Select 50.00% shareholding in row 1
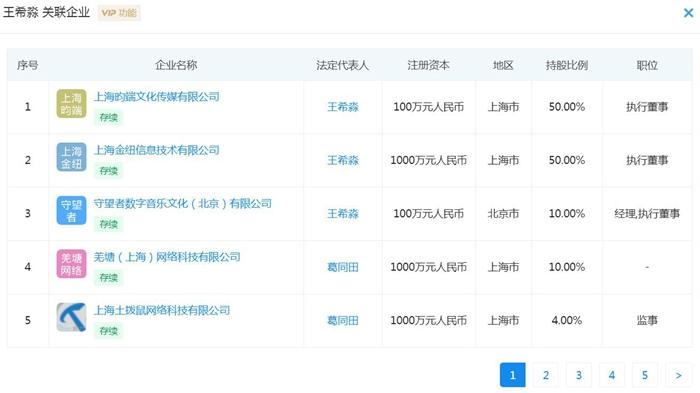Viewport: 700px width, 393px height. [567, 107]
